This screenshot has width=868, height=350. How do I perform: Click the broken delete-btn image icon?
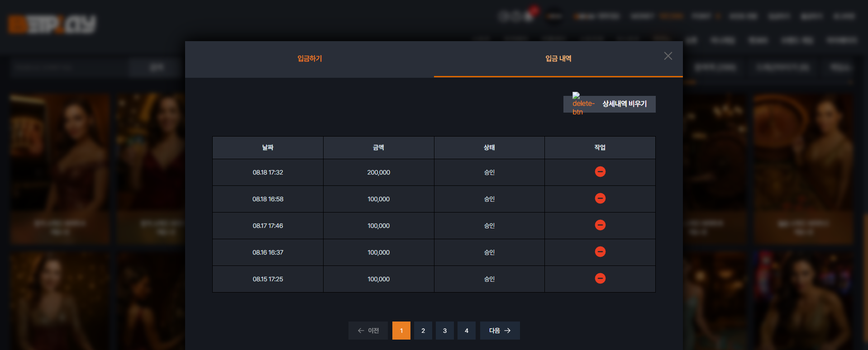583,104
